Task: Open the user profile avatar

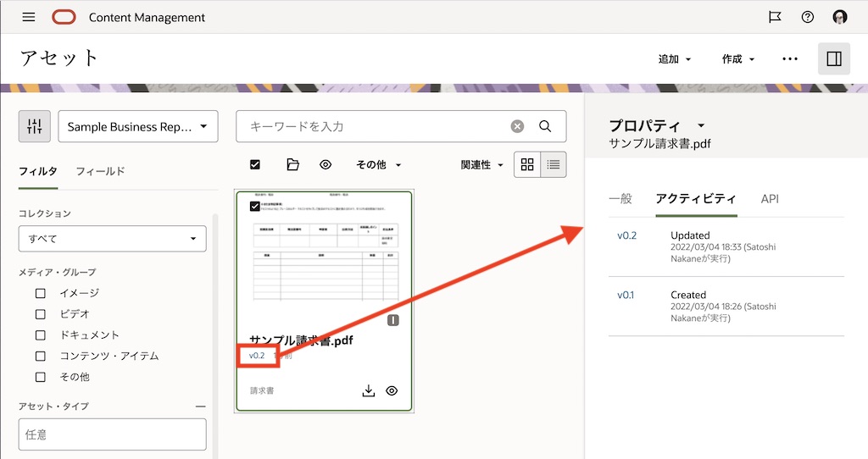Action: (840, 17)
